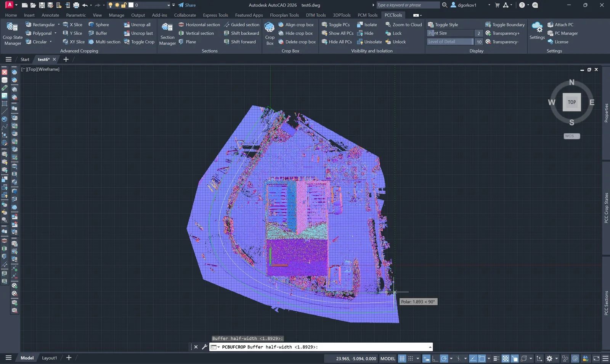Switch to the Layout1 tab
Screen dimensions: 610x364
click(49, 358)
